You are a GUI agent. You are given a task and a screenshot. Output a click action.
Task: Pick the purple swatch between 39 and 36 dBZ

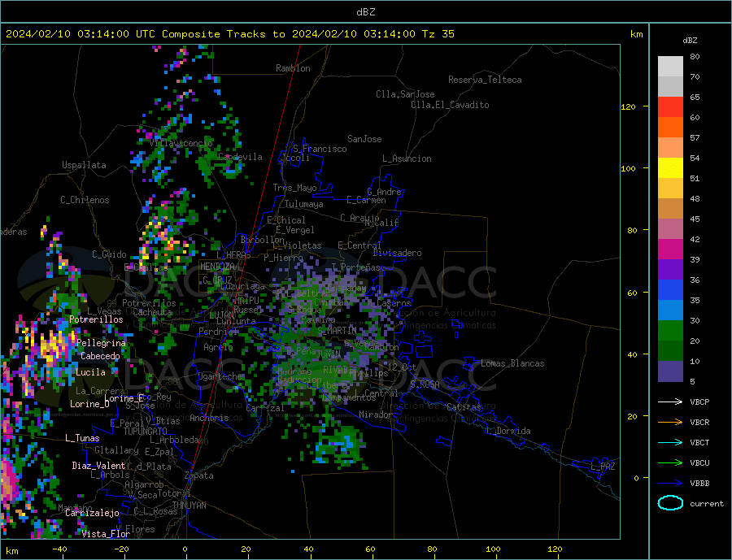[x=670, y=270]
